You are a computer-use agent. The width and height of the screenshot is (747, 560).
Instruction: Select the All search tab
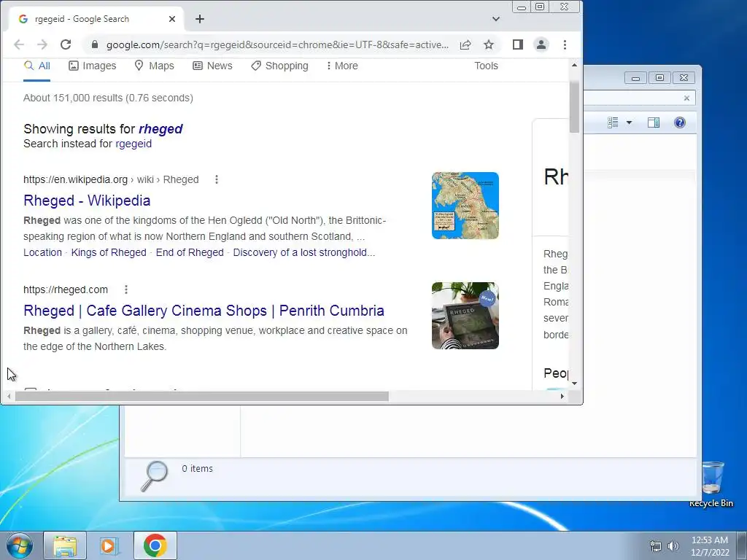click(37, 66)
